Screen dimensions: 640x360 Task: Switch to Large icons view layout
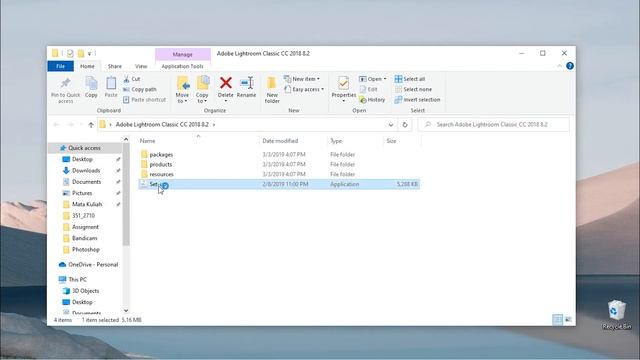[568, 320]
